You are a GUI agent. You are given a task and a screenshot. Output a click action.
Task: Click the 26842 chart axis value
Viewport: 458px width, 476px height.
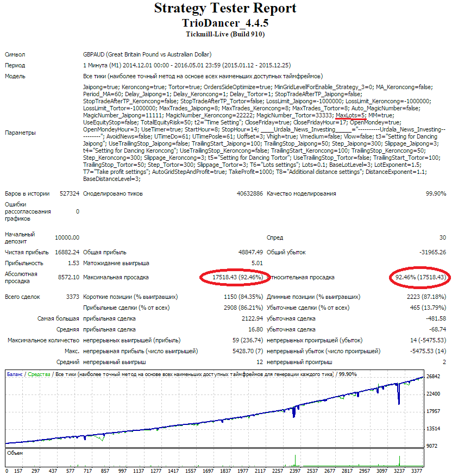433,377
